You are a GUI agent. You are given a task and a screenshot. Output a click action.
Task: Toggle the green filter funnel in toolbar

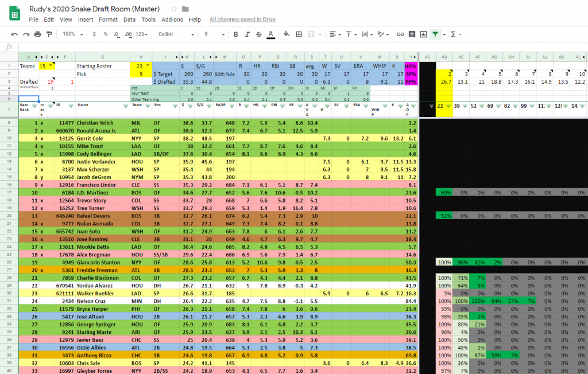(435, 34)
